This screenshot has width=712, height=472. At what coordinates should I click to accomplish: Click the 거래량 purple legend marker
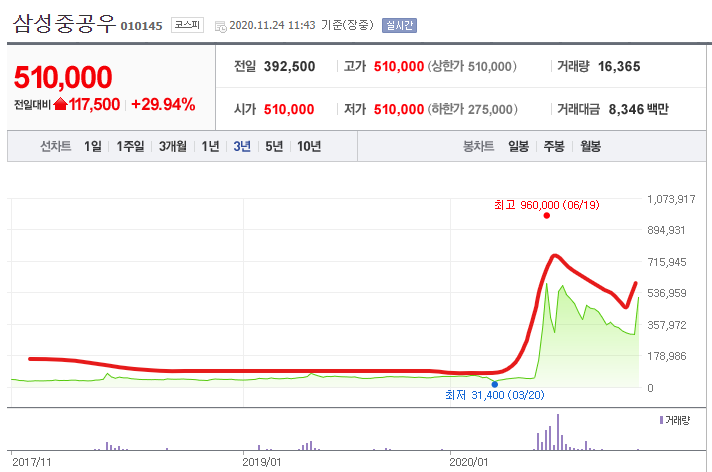pyautogui.click(x=661, y=420)
